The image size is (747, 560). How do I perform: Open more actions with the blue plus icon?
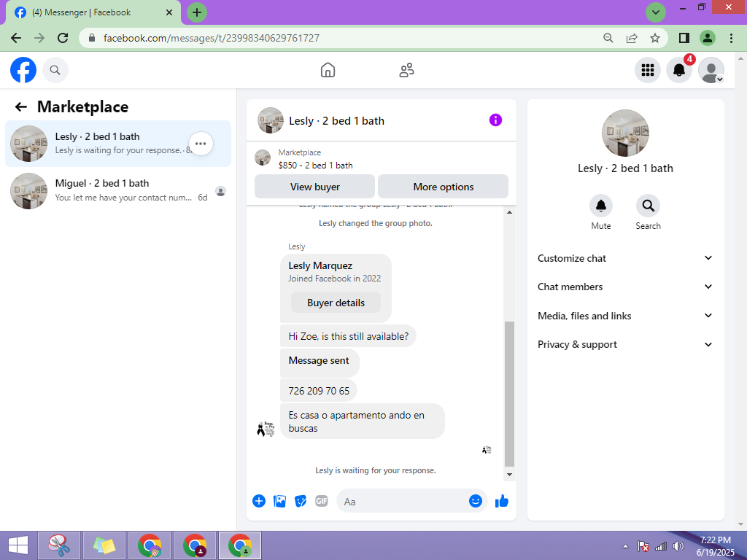pos(259,501)
